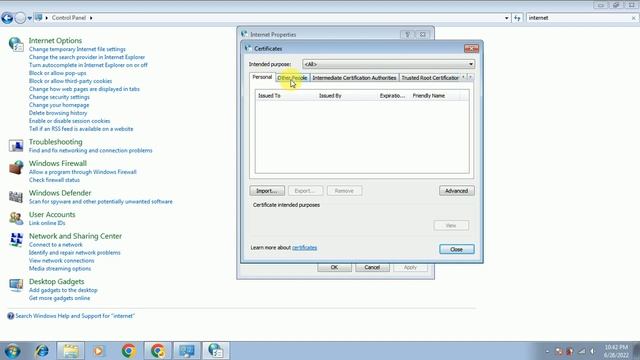
Task: Click Search Windows Help and Support link
Action: pos(75,316)
